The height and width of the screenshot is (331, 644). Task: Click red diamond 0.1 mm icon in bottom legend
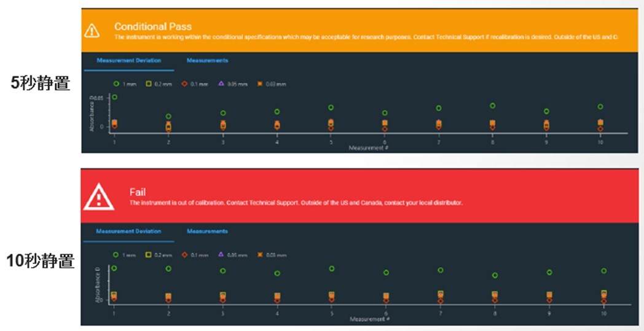[x=184, y=254]
